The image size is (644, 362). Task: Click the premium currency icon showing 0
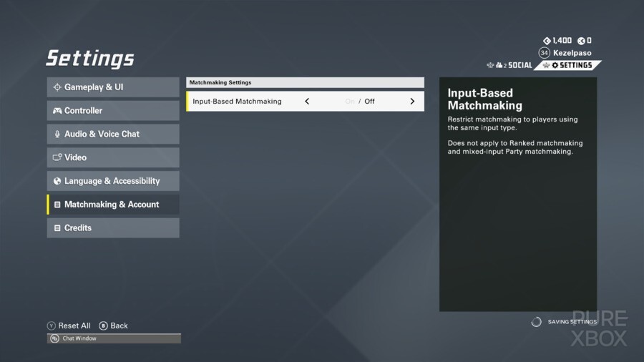coord(581,41)
